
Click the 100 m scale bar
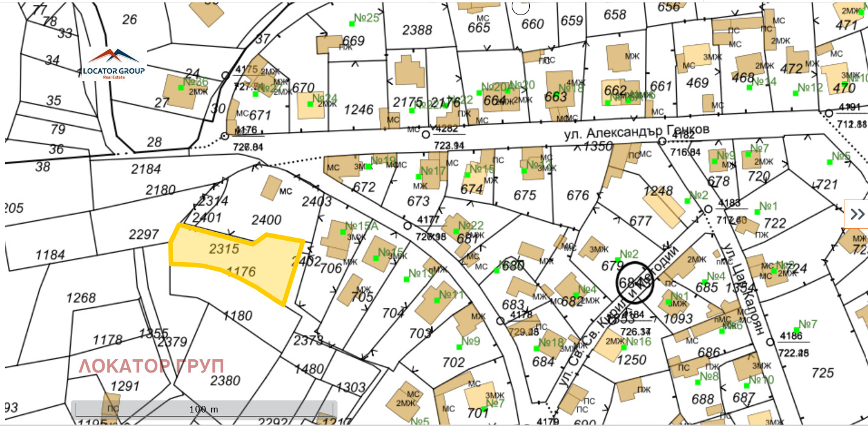tap(204, 409)
